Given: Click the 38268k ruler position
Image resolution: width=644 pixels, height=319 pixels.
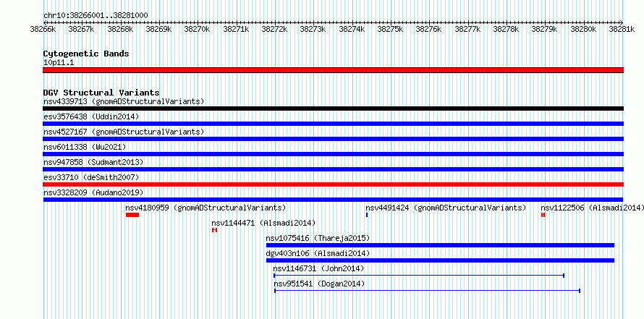Looking at the screenshot, I should (x=120, y=29).
